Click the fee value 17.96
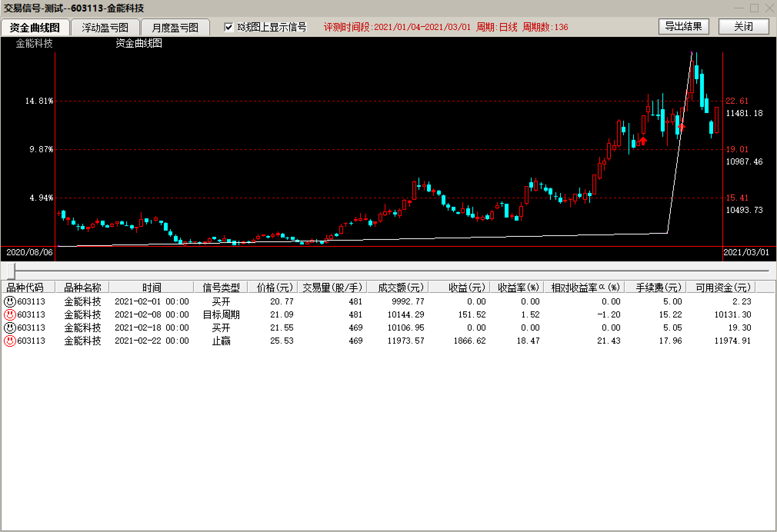Image resolution: width=777 pixels, height=532 pixels. click(670, 341)
